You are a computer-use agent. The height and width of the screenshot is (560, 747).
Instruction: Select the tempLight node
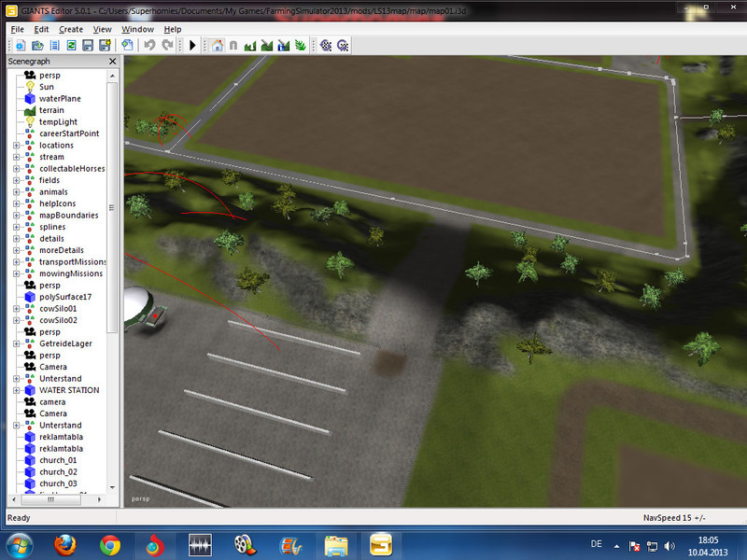(58, 122)
